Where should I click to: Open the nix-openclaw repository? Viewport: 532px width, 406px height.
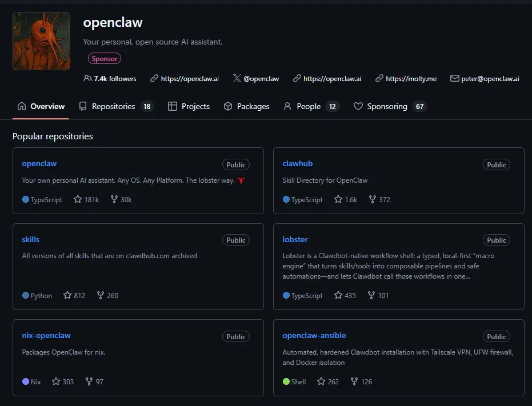pos(46,335)
